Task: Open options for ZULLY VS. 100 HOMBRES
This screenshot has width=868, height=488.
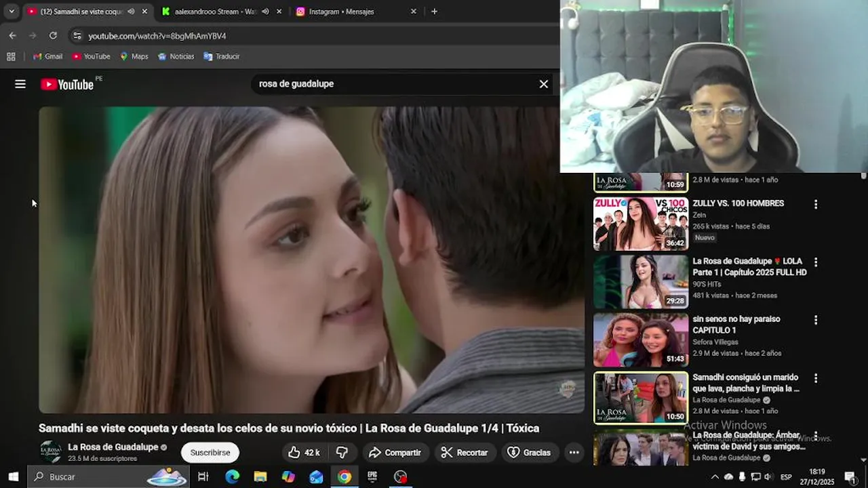Action: coord(816,204)
